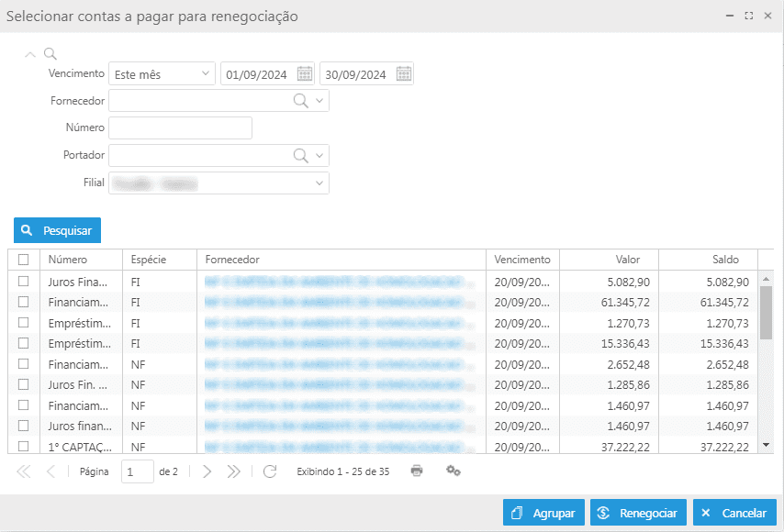Click the Número input field

click(180, 128)
